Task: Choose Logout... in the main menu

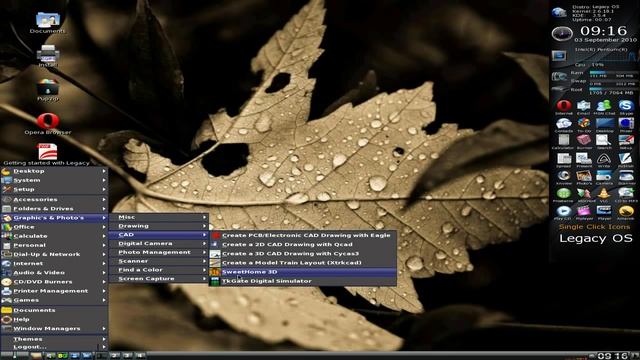Action: [54, 347]
